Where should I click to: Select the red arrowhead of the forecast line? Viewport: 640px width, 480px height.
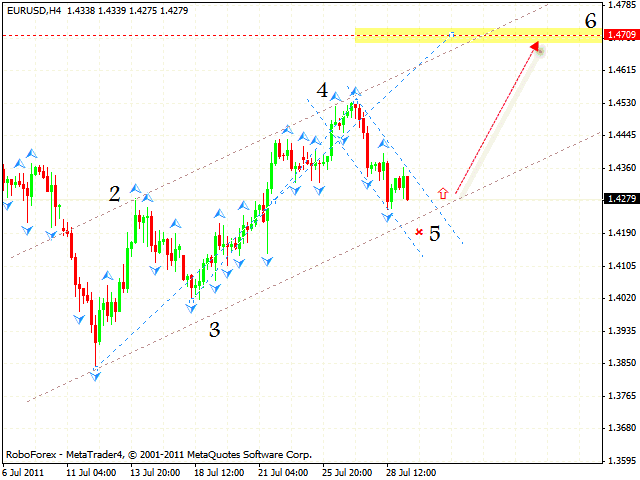(x=535, y=47)
